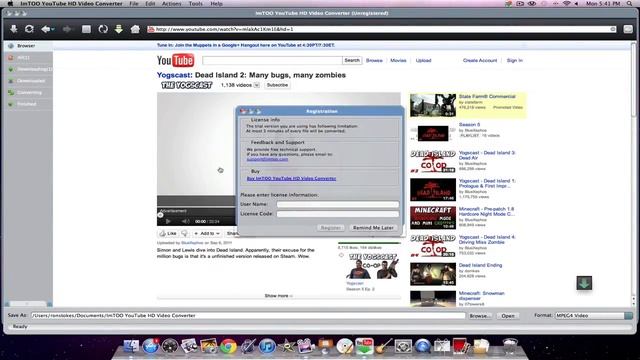Click the Register button in Registration dialog

[x=331, y=228]
